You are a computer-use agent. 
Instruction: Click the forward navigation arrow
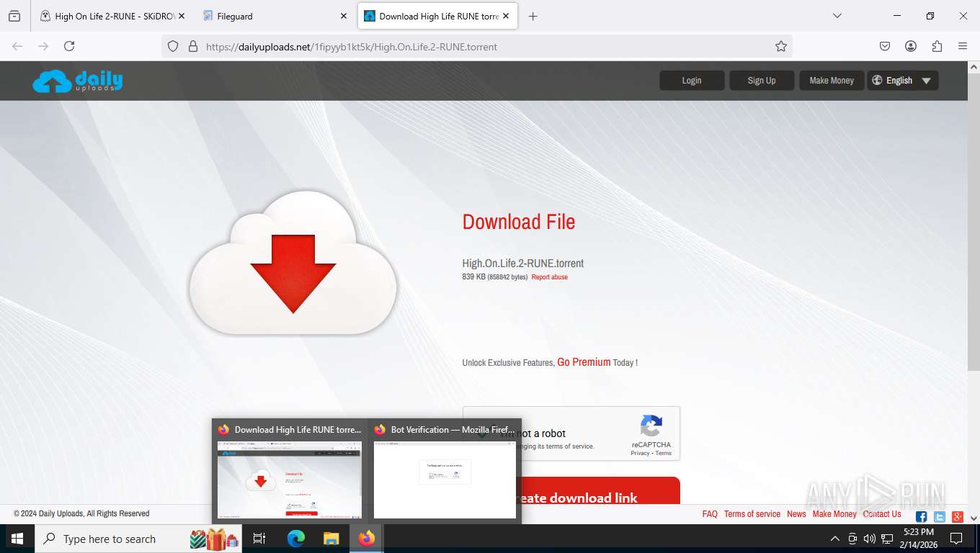click(x=43, y=46)
